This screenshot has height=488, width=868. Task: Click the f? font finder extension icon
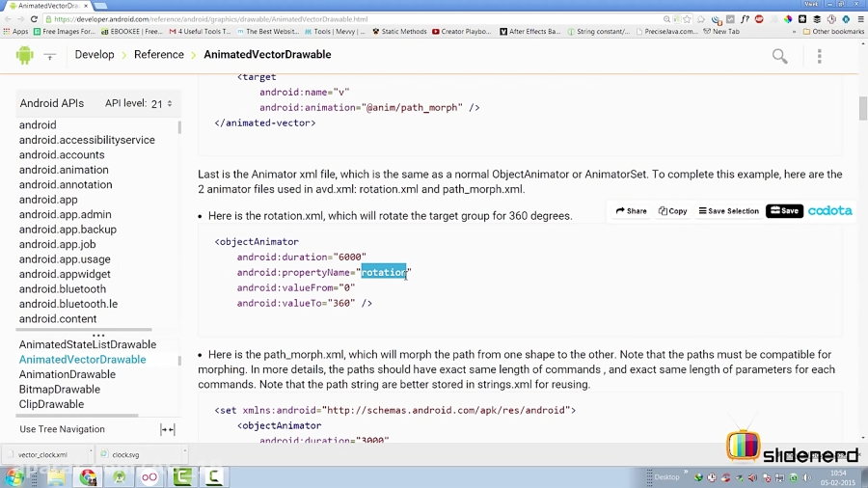[x=746, y=19]
